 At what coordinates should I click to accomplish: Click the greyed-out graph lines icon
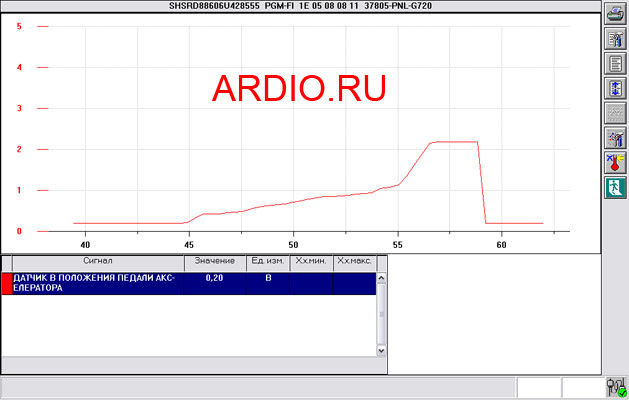(615, 113)
